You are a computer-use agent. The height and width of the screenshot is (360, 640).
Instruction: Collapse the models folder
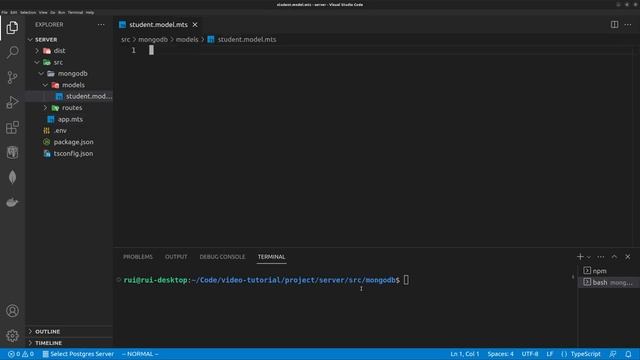pyautogui.click(x=73, y=85)
